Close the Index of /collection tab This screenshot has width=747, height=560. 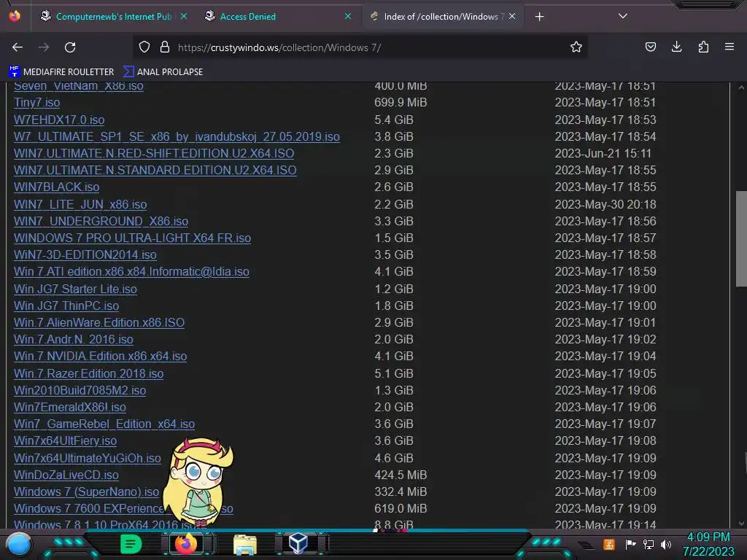click(x=512, y=16)
